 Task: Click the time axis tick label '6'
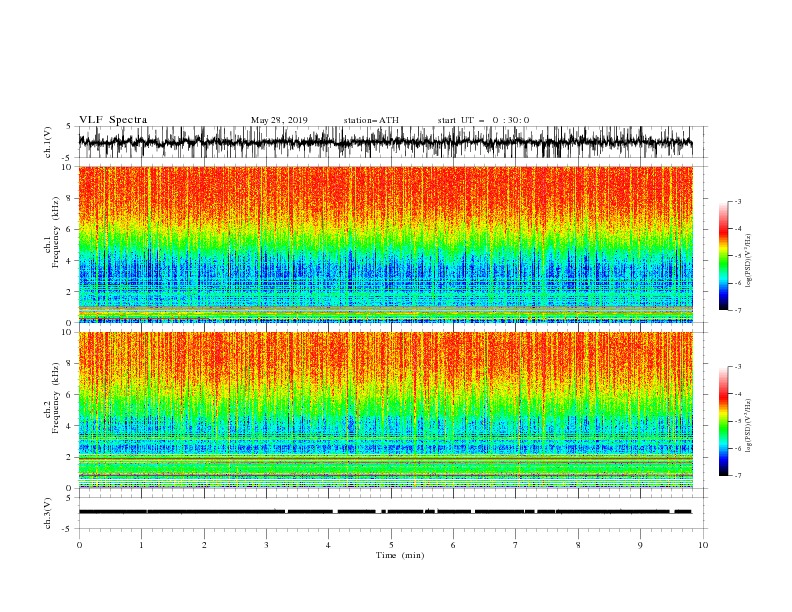pyautogui.click(x=453, y=545)
